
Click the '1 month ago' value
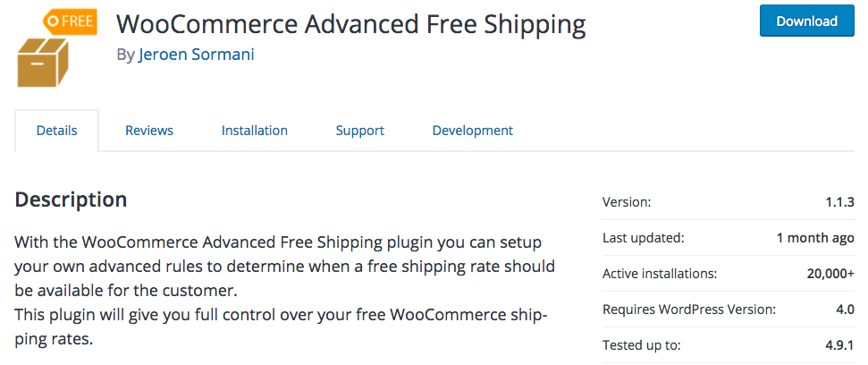815,238
